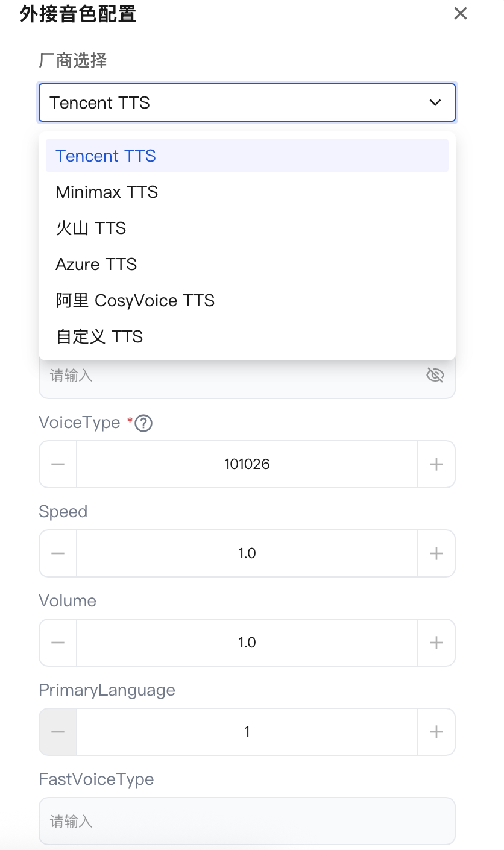Decrease VoiceType with minus button
The width and height of the screenshot is (504, 850).
click(58, 464)
